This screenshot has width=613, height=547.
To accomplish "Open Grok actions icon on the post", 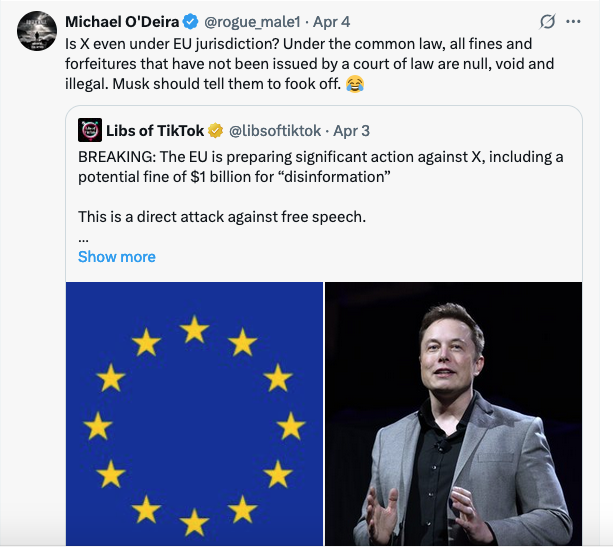I will pos(547,21).
